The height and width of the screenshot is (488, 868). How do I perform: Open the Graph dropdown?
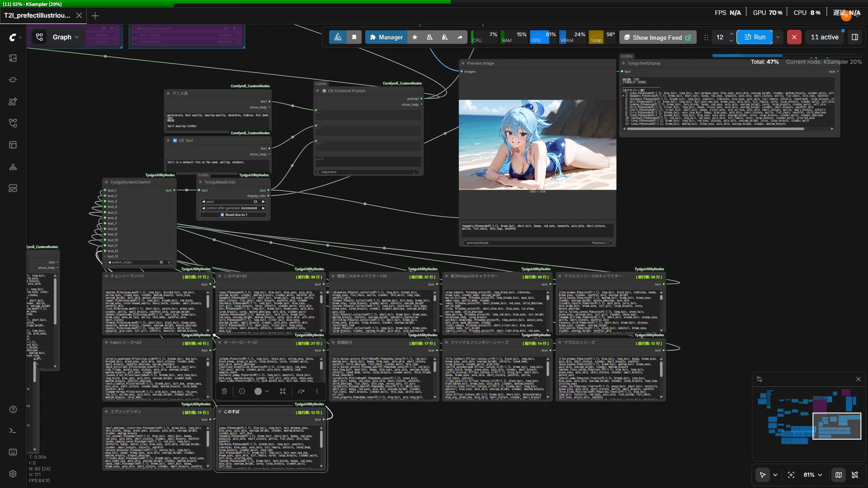(x=66, y=37)
